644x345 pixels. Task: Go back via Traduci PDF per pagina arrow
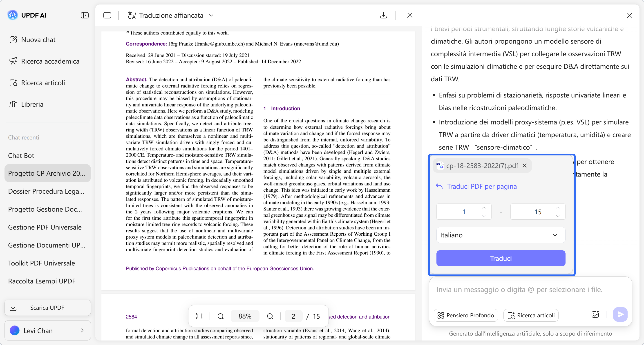pyautogui.click(x=439, y=186)
